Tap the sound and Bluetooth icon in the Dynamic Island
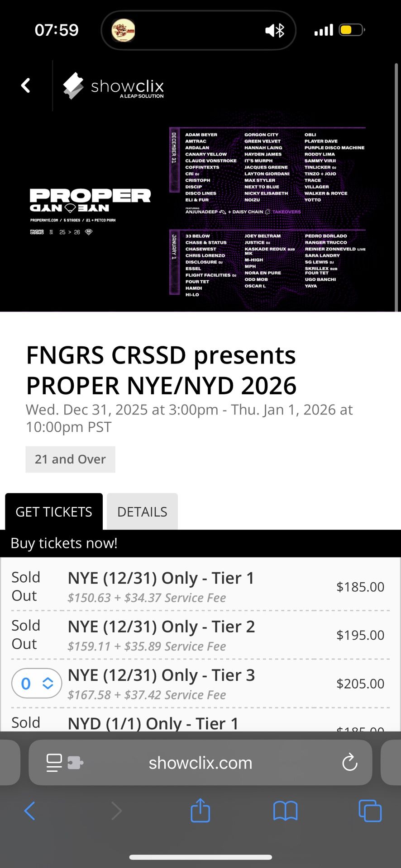This screenshot has height=868, width=401. click(x=274, y=31)
